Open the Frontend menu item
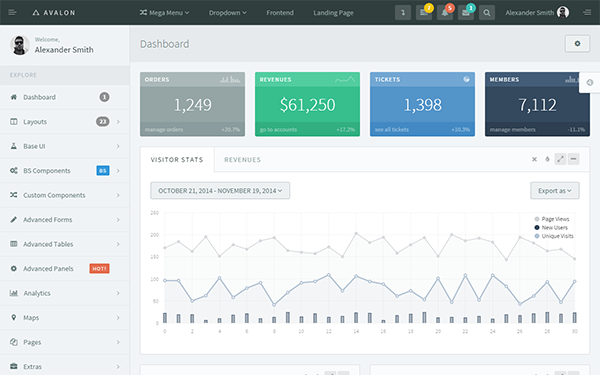This screenshot has height=375, width=600. pyautogui.click(x=280, y=13)
